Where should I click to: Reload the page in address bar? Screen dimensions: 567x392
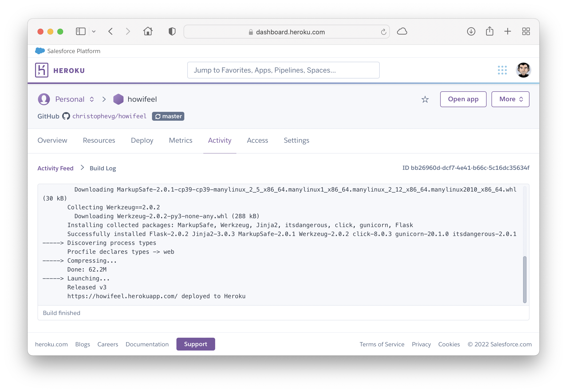click(383, 32)
